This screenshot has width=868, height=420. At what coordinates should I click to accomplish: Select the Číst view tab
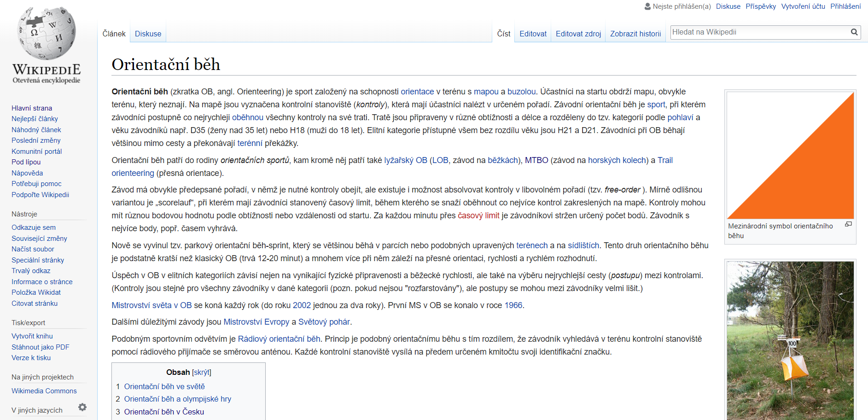pos(504,34)
